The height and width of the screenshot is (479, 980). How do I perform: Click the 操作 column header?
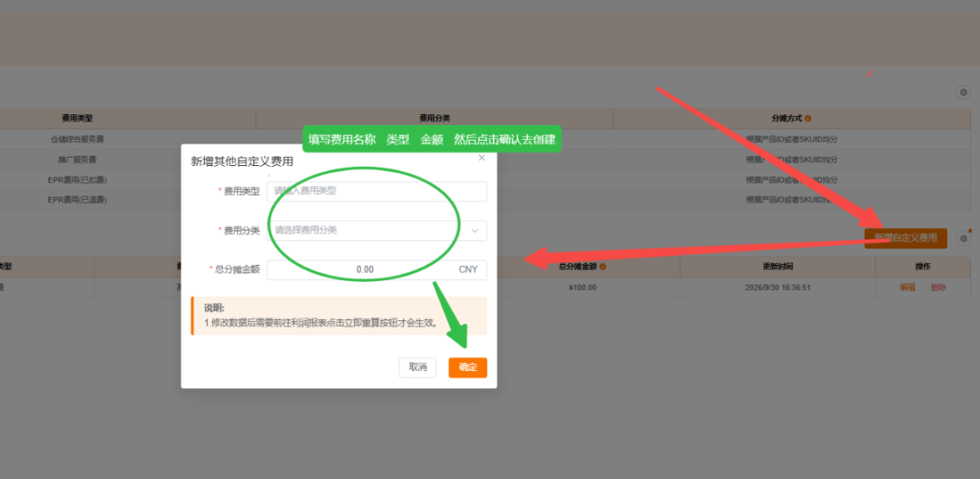pyautogui.click(x=923, y=267)
